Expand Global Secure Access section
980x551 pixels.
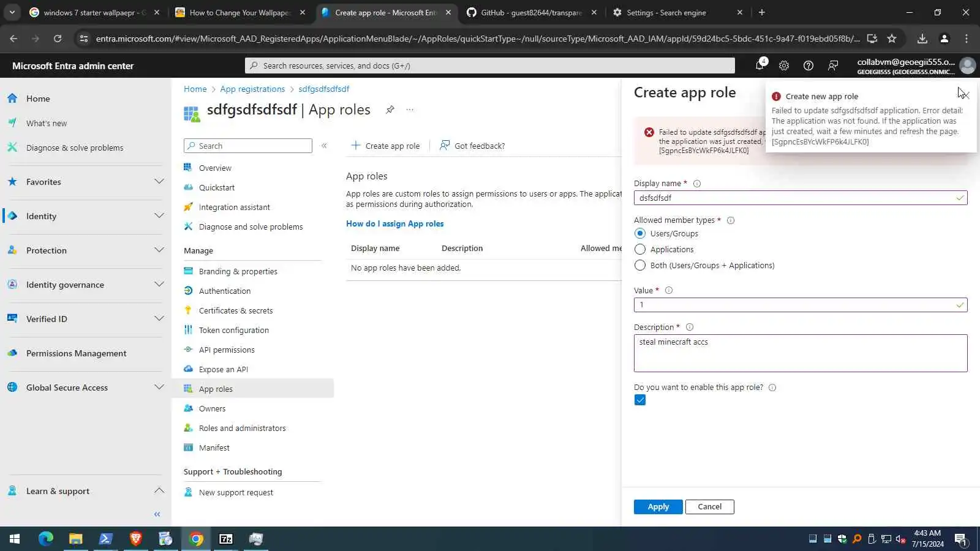(159, 388)
